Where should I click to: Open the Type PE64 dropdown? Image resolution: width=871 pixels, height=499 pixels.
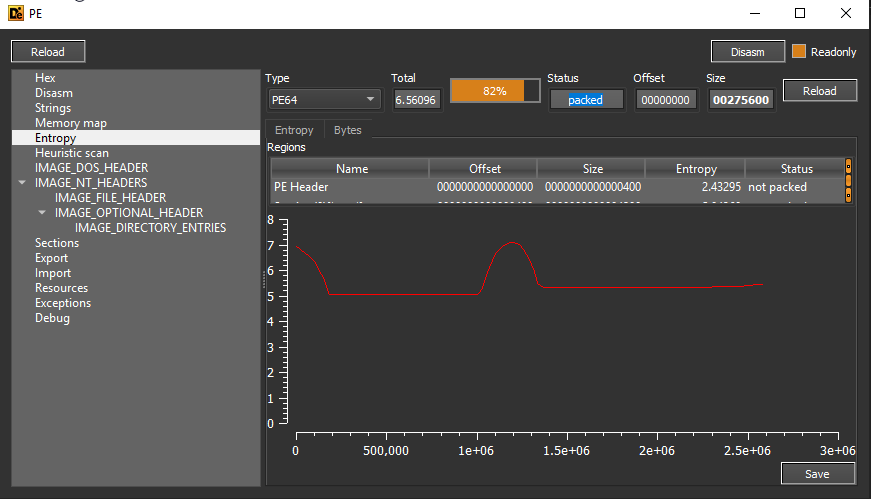pos(324,100)
